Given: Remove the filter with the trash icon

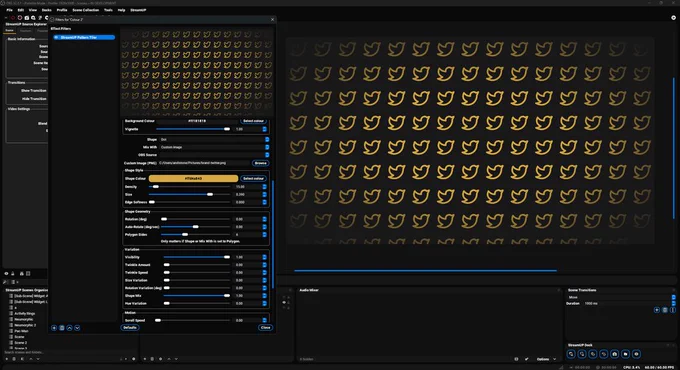Looking at the screenshot, I should tap(62, 328).
